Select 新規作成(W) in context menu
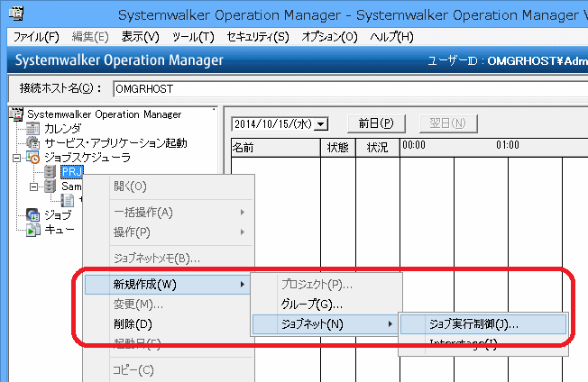This screenshot has height=382, width=588. pos(167,285)
